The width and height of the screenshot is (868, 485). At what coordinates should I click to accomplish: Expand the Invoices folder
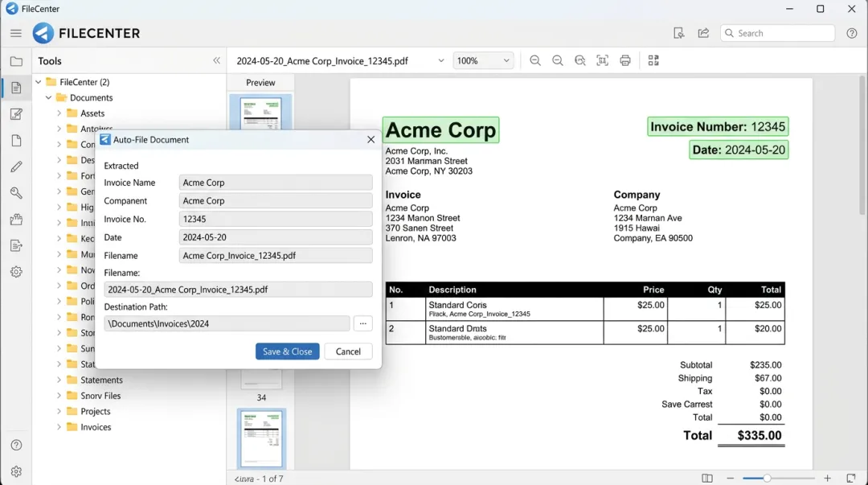[59, 427]
